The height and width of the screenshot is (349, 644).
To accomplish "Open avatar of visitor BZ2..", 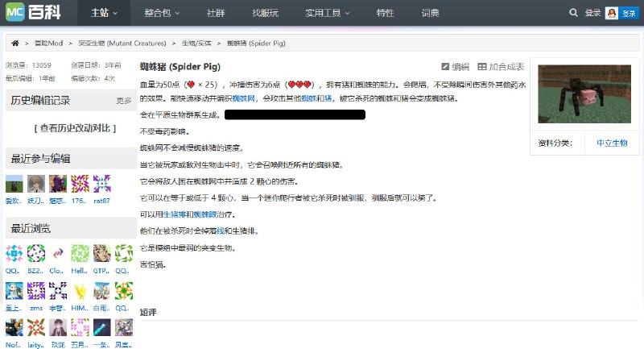I will [x=36, y=253].
